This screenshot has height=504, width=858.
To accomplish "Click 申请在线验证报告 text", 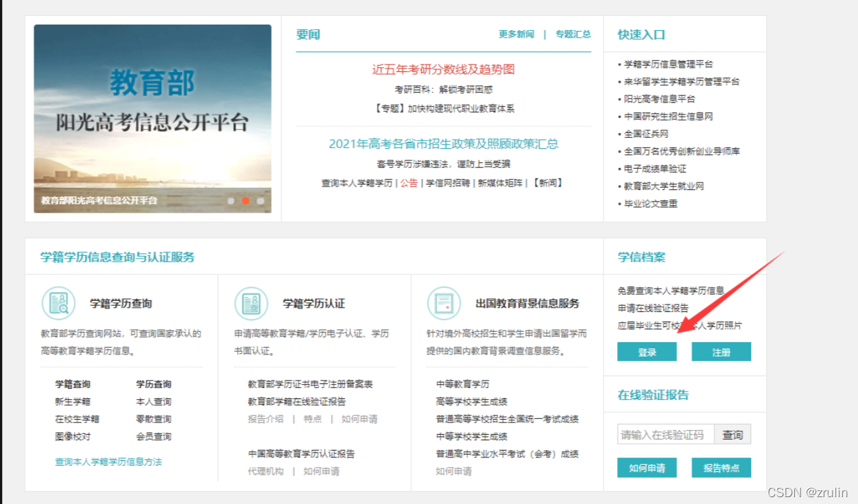I will point(653,309).
